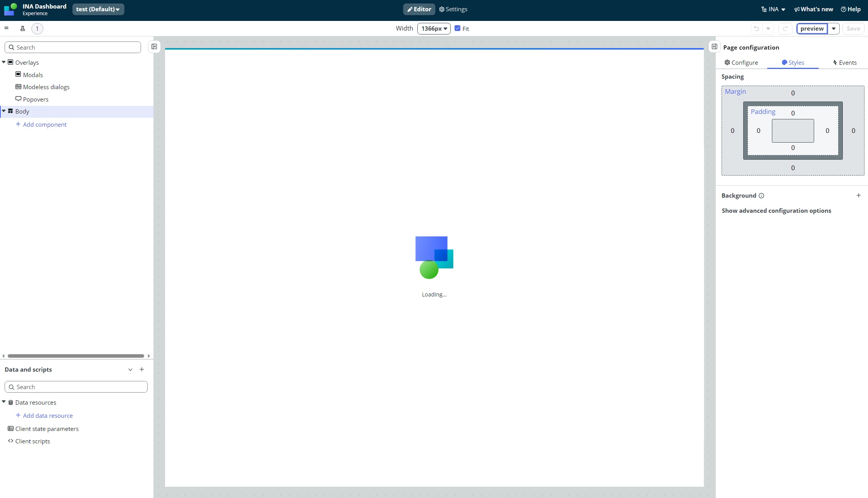Image resolution: width=868 pixels, height=498 pixels.
Task: Open the Settings menu in the header
Action: [453, 9]
